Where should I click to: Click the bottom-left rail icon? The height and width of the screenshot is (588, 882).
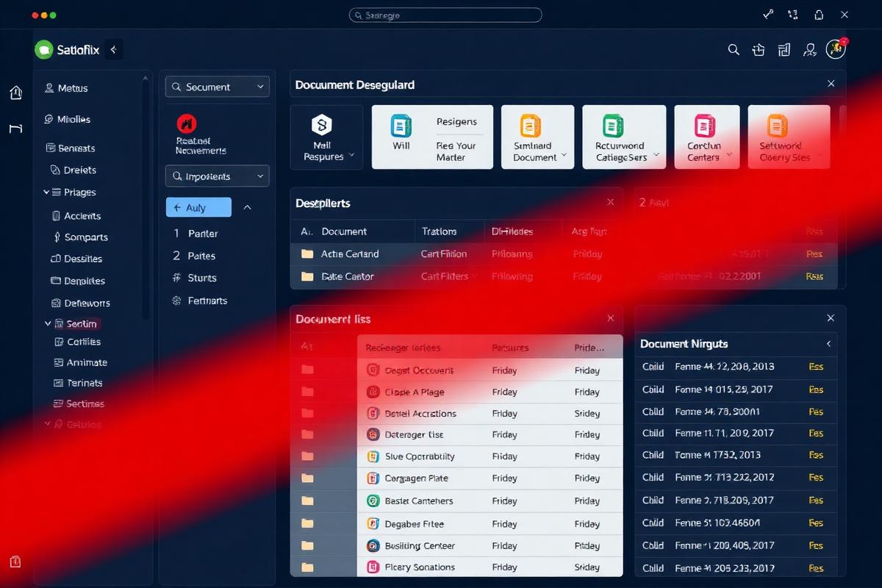pos(15,562)
